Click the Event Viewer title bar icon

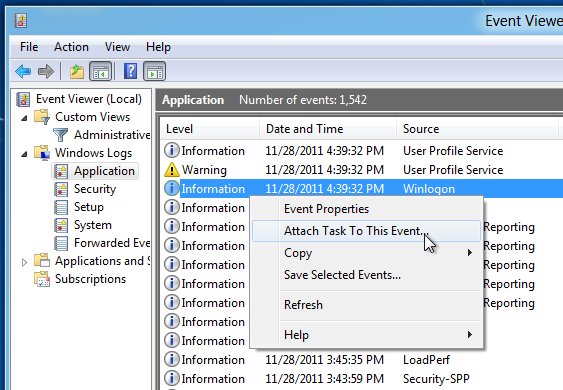[20, 20]
